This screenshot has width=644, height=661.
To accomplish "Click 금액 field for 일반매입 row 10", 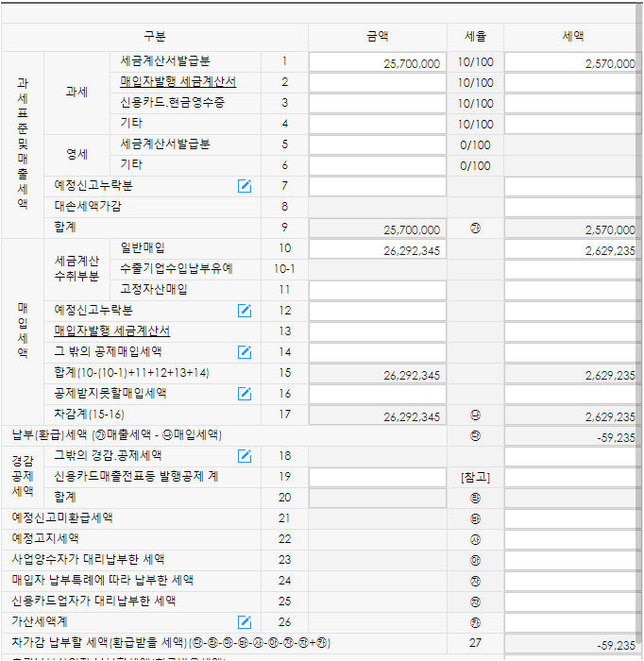I will click(x=377, y=249).
